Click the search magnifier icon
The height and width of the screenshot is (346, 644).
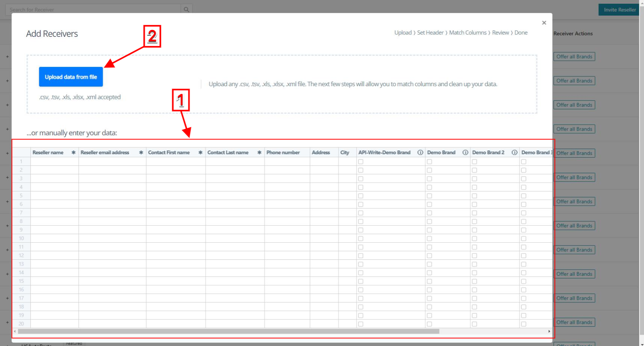click(x=186, y=9)
